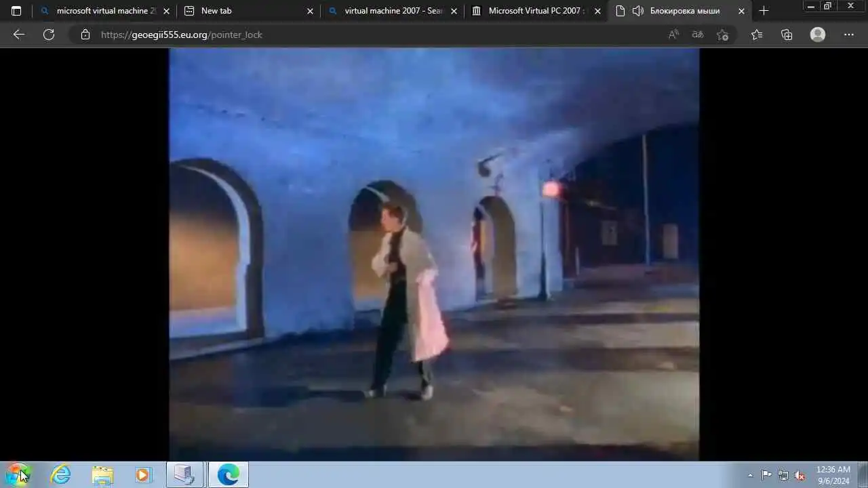
Task: Close the Microsoft Virtual PC 2007 tab
Action: [x=597, y=11]
